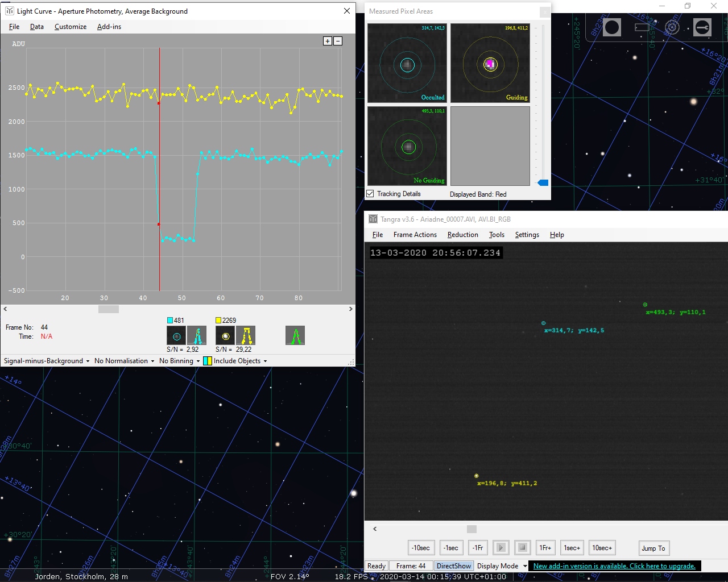Image resolution: width=728 pixels, height=582 pixels.
Task: Click the cyan occulted star thumbnail icon
Action: tap(176, 336)
